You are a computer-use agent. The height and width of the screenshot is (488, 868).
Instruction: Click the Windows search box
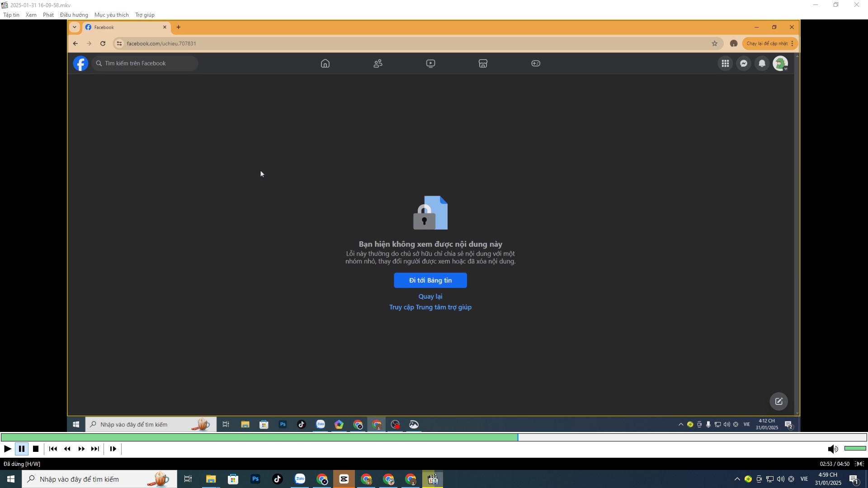(x=99, y=479)
